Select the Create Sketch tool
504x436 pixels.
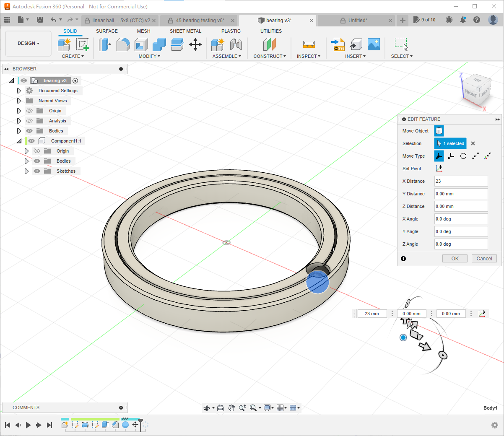[x=82, y=44]
